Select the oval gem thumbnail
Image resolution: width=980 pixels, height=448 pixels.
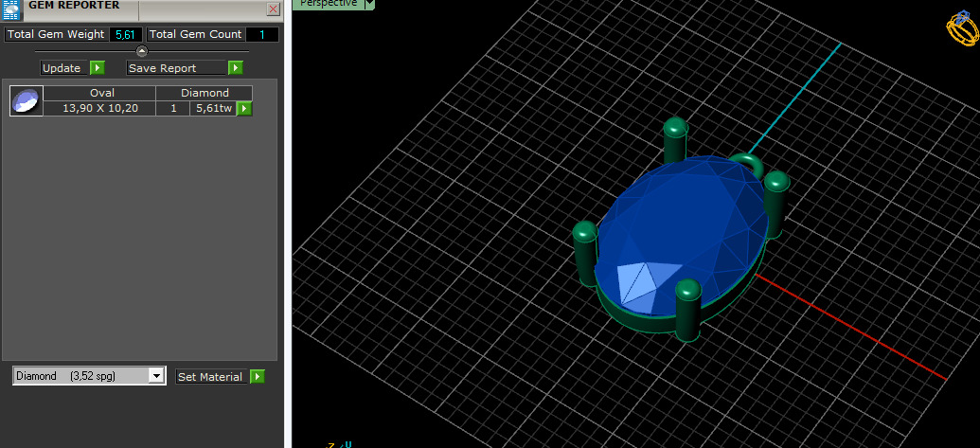pyautogui.click(x=27, y=100)
